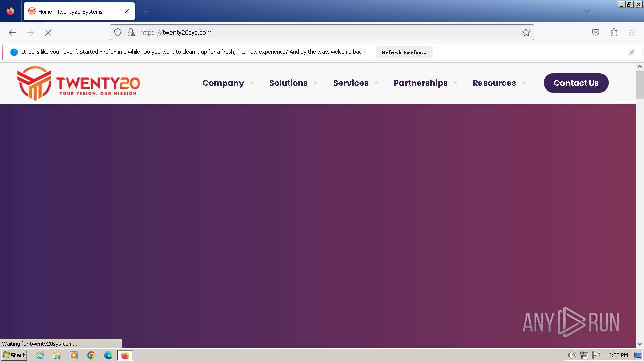Image resolution: width=644 pixels, height=362 pixels.
Task: Click the Contact Us button
Action: [576, 83]
